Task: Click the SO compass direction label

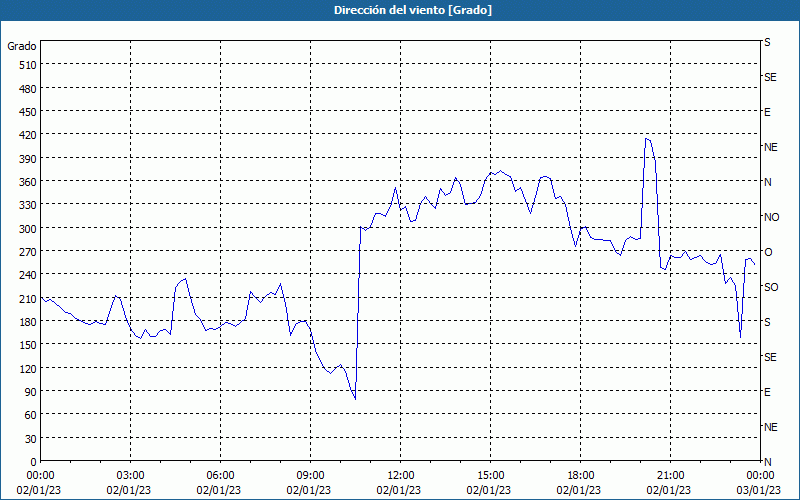Action: pos(771,287)
